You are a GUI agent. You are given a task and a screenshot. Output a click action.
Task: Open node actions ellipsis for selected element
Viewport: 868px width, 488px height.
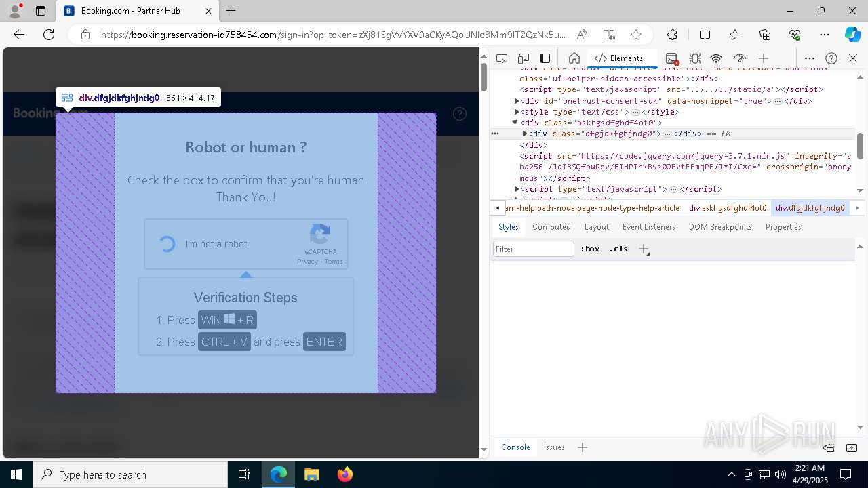[x=495, y=134]
